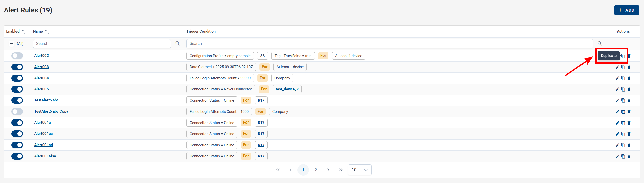Viewport: 644px width, 183px height.
Task: Delete the Alert001afsa rule
Action: point(629,156)
